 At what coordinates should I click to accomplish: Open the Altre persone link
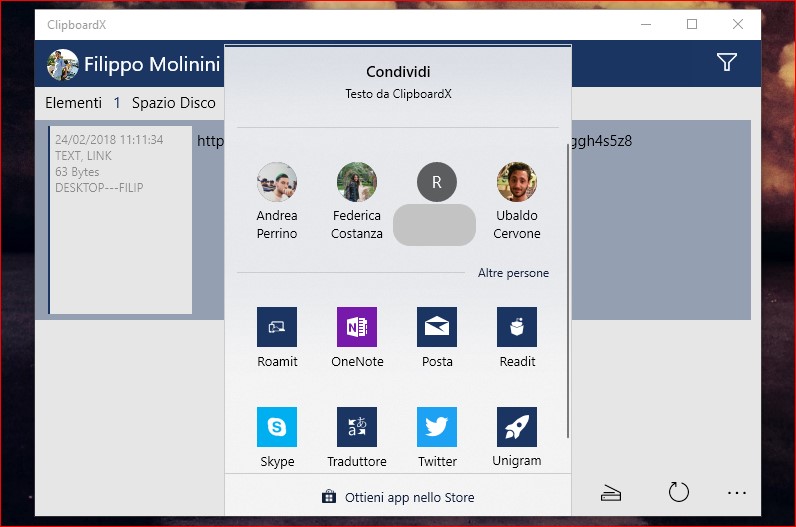pyautogui.click(x=513, y=273)
